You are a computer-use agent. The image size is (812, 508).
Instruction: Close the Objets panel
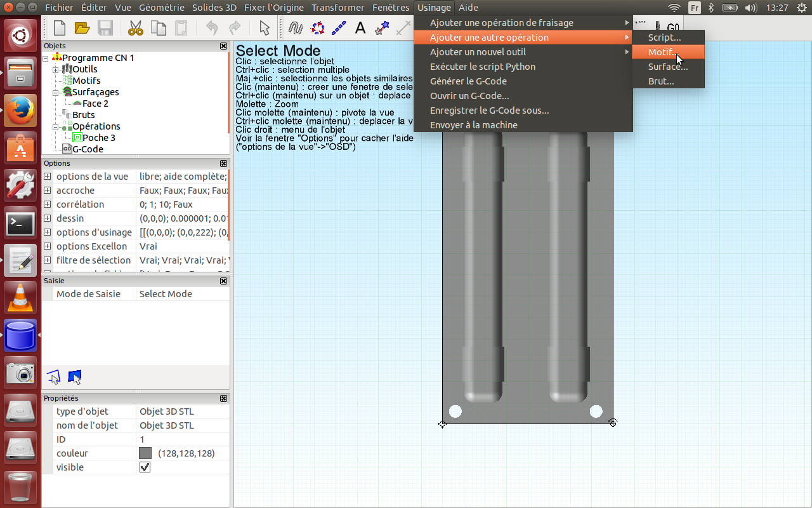(x=223, y=46)
